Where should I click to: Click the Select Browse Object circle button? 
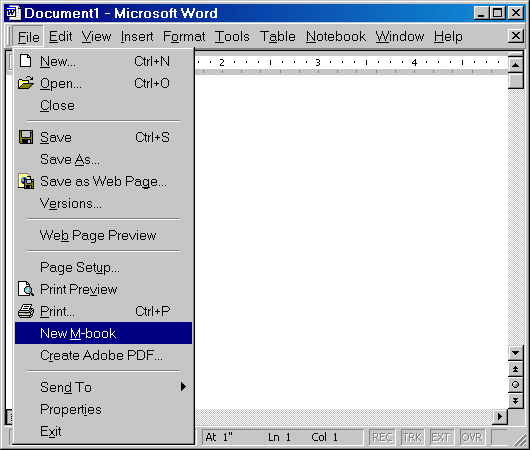click(515, 384)
